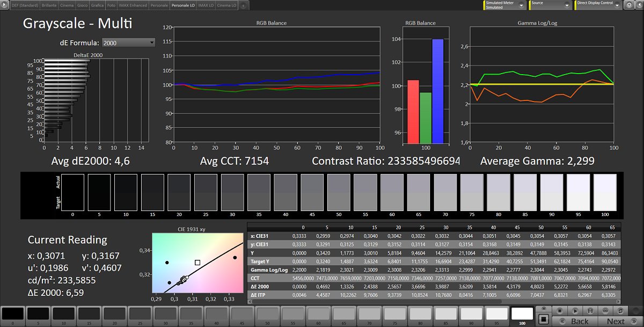The height and width of the screenshot is (327, 644).
Task: Click the black pattern square icon
Action: 544,319
